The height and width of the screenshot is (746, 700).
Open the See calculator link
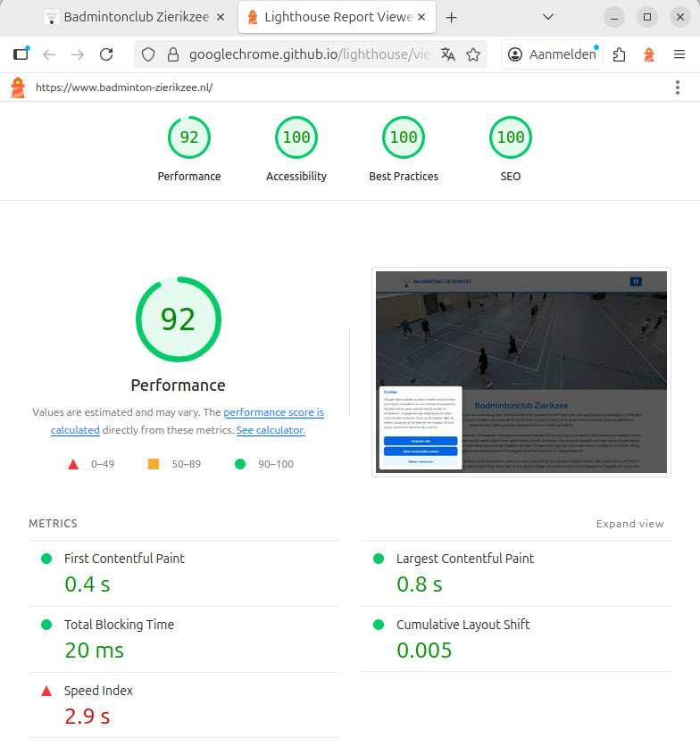271,430
